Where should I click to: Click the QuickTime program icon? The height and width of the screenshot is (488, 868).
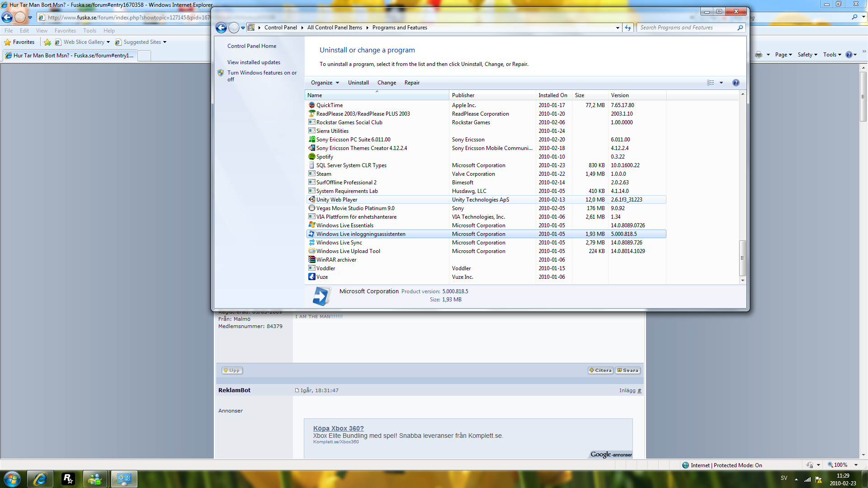coord(311,105)
